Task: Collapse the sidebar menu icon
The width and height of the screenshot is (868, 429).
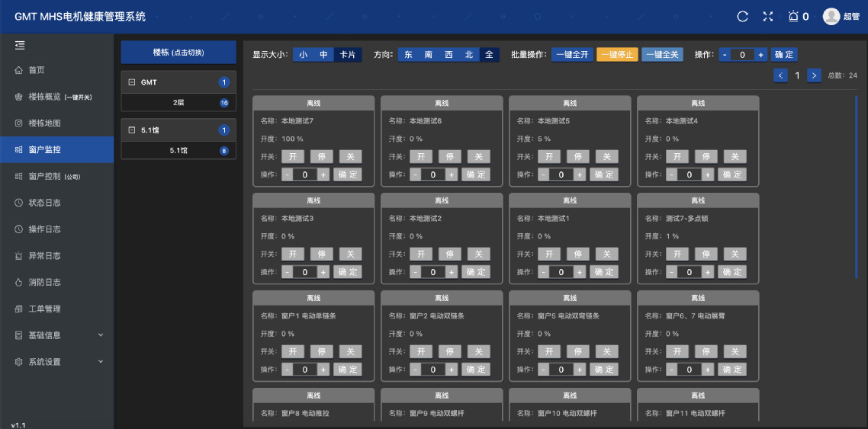Action: (20, 45)
